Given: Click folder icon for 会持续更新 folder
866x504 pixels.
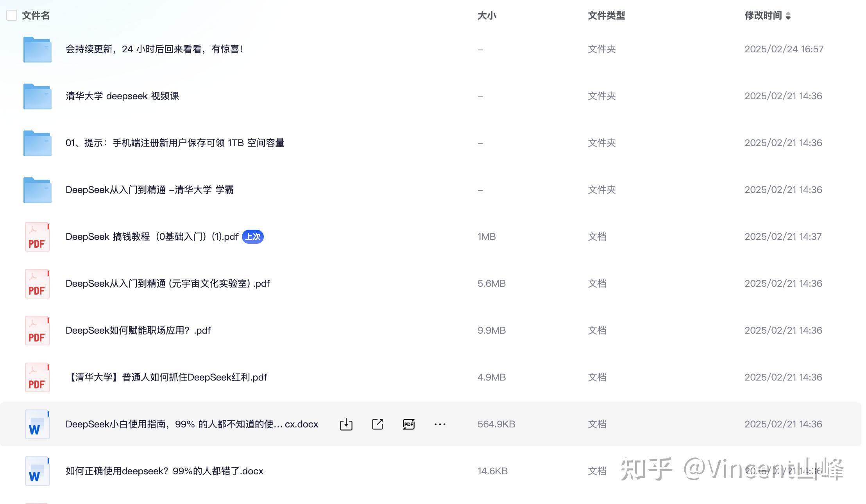Looking at the screenshot, I should coord(37,50).
